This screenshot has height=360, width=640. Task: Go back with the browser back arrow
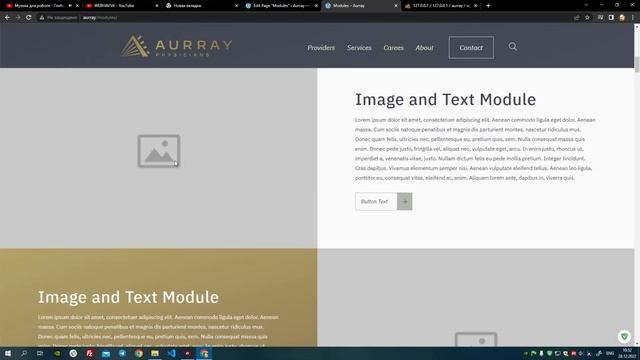[7, 18]
